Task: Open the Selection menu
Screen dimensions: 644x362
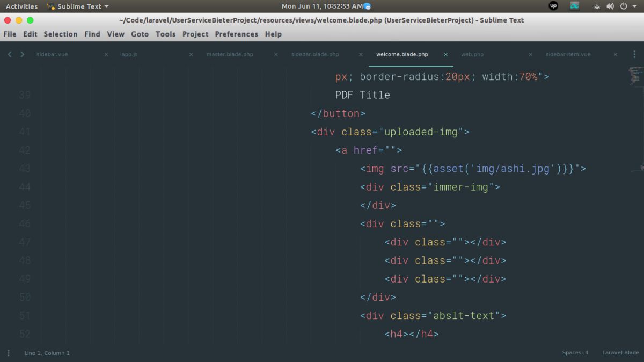Action: click(61, 34)
